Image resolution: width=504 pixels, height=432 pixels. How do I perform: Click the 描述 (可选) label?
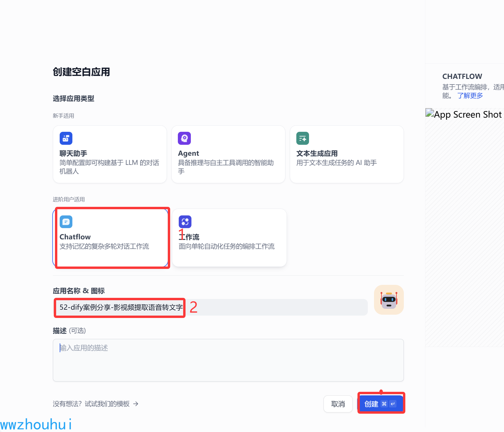[69, 331]
